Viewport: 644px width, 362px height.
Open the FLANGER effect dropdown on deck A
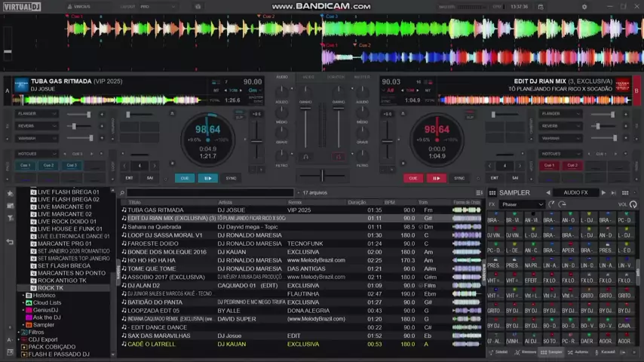click(x=35, y=114)
